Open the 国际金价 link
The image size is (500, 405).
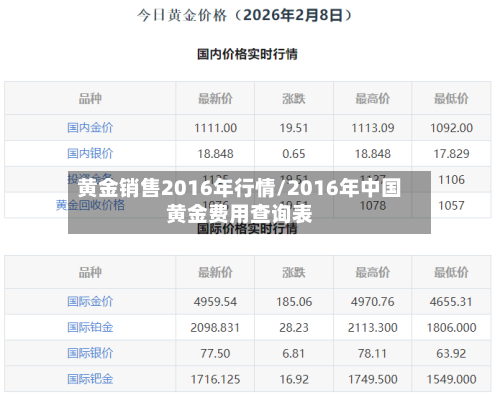tap(90, 302)
